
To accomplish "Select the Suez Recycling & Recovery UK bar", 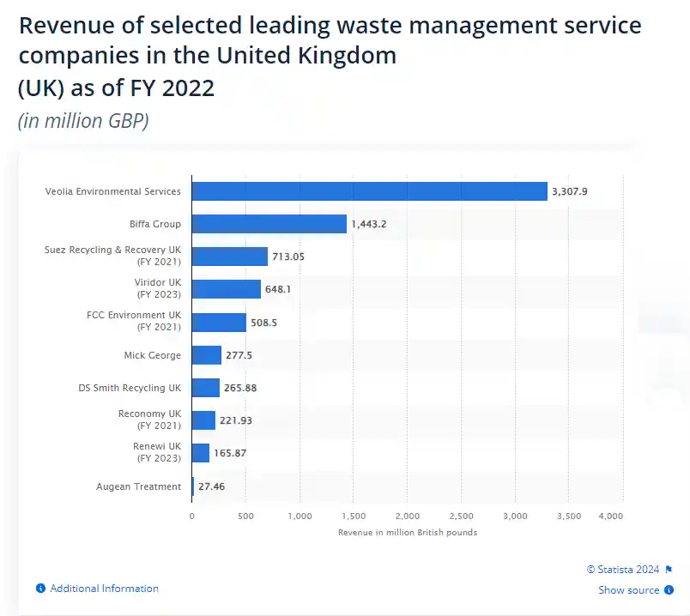I will 229,257.
